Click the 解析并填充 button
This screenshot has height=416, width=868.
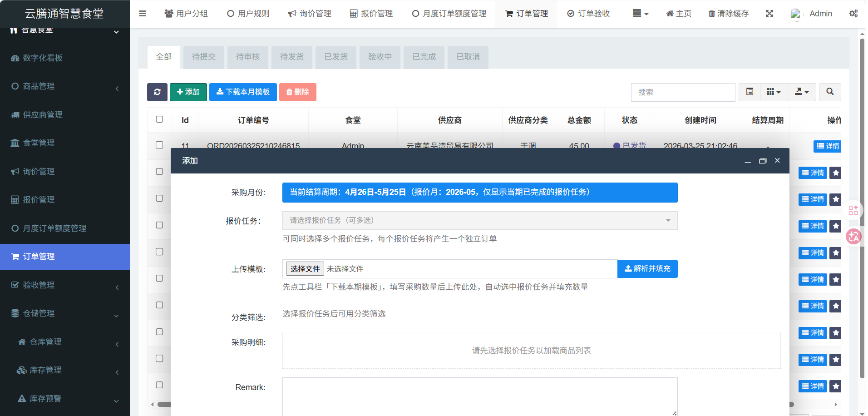pyautogui.click(x=647, y=269)
